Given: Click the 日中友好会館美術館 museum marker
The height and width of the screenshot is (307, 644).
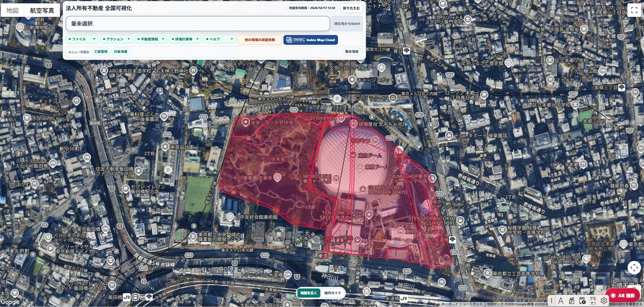Looking at the screenshot, I should 230,216.
